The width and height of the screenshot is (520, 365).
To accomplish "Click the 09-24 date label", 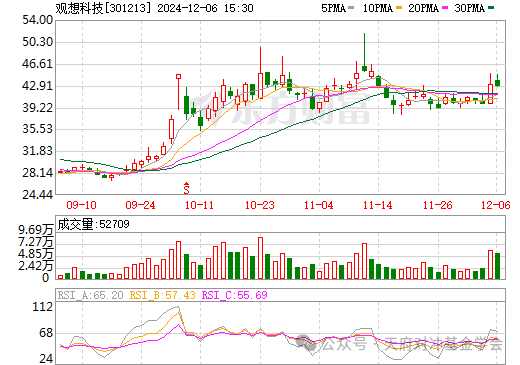I will [x=140, y=205].
